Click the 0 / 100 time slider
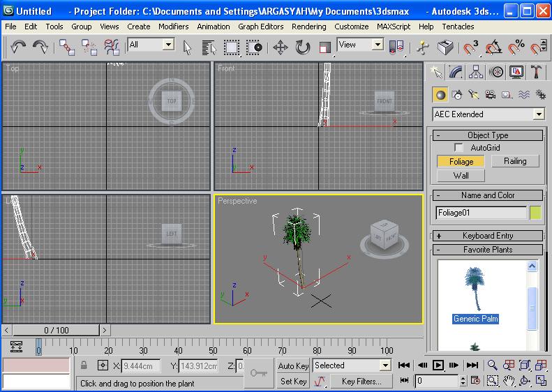552x392 pixels. pyautogui.click(x=57, y=330)
